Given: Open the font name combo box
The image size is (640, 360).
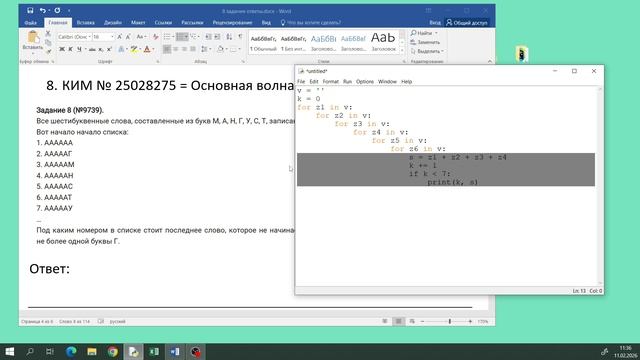Looking at the screenshot, I should click(74, 37).
